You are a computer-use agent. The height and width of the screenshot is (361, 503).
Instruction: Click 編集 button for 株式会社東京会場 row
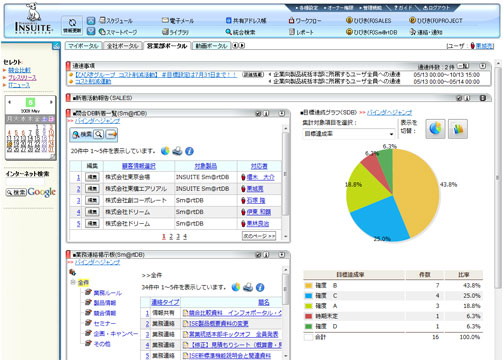(x=92, y=177)
